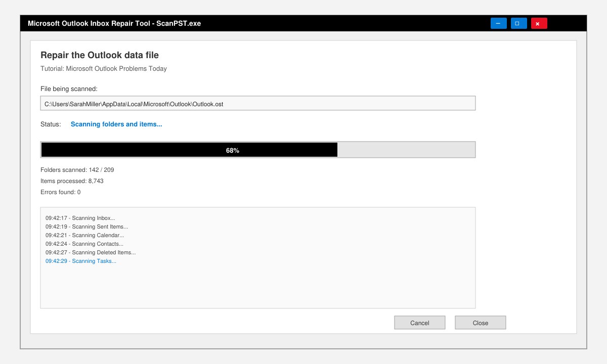Viewport: 607px width, 364px height.
Task: Click the 68% progress bar
Action: pyautogui.click(x=258, y=150)
